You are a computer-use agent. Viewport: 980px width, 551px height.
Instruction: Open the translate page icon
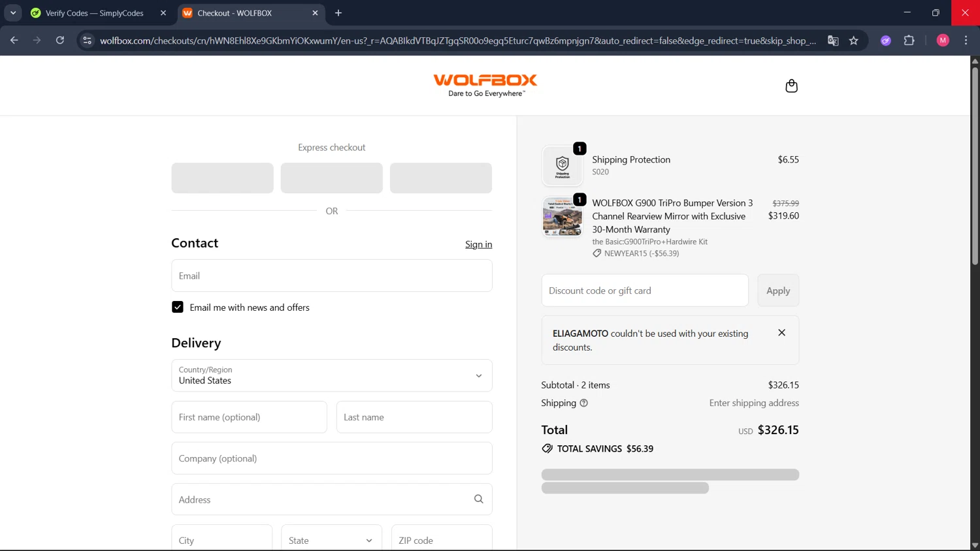(x=833, y=40)
